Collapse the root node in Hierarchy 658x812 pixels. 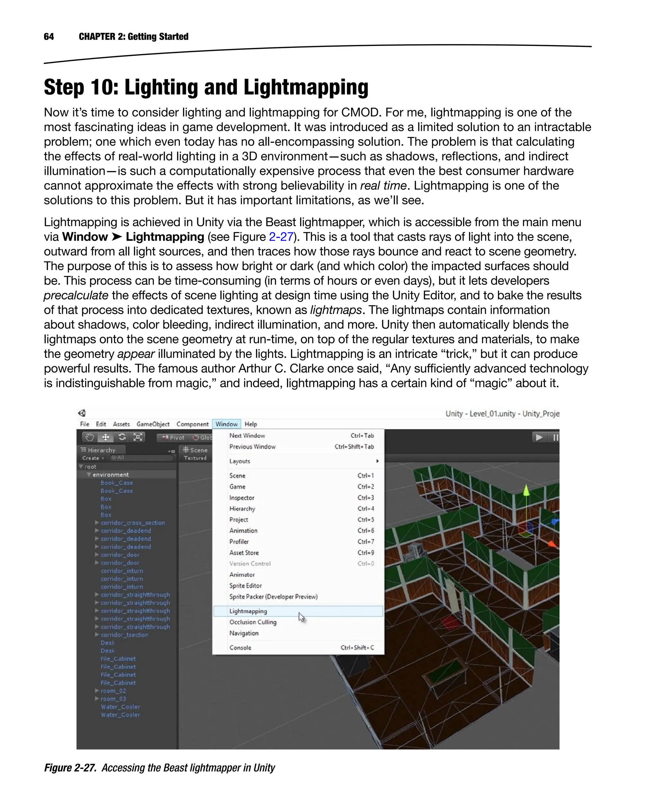81,466
